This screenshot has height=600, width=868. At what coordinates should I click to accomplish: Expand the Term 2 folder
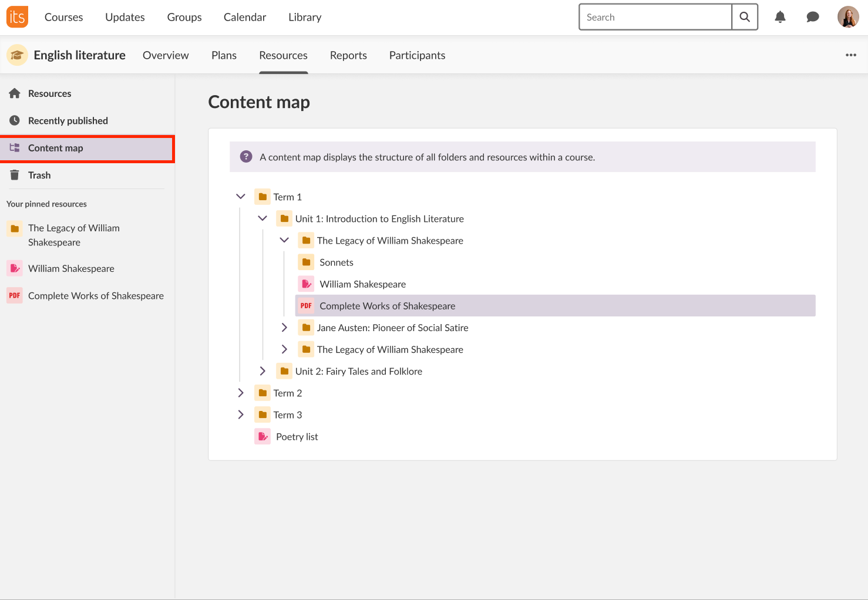click(241, 393)
